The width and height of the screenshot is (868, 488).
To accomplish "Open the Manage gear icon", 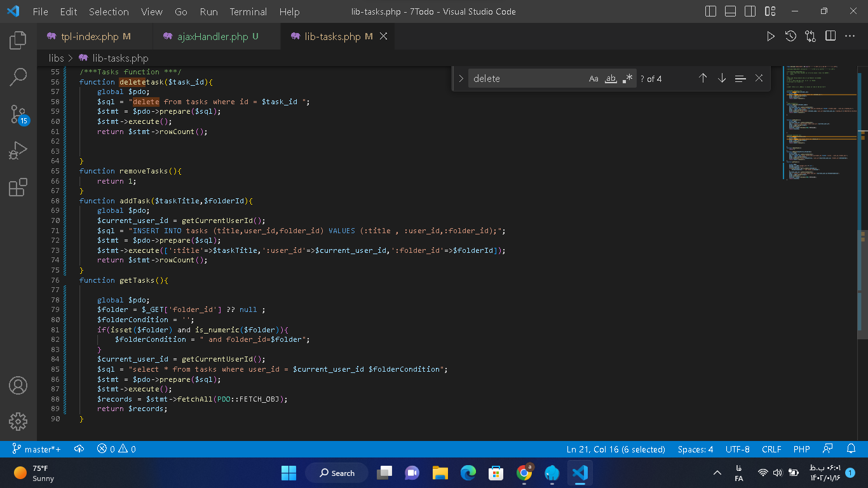I will [x=18, y=421].
